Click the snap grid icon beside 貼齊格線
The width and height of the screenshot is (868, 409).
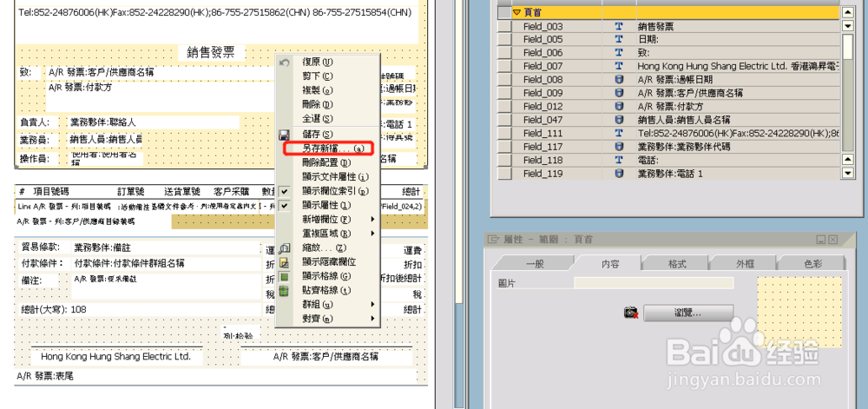[x=285, y=291]
